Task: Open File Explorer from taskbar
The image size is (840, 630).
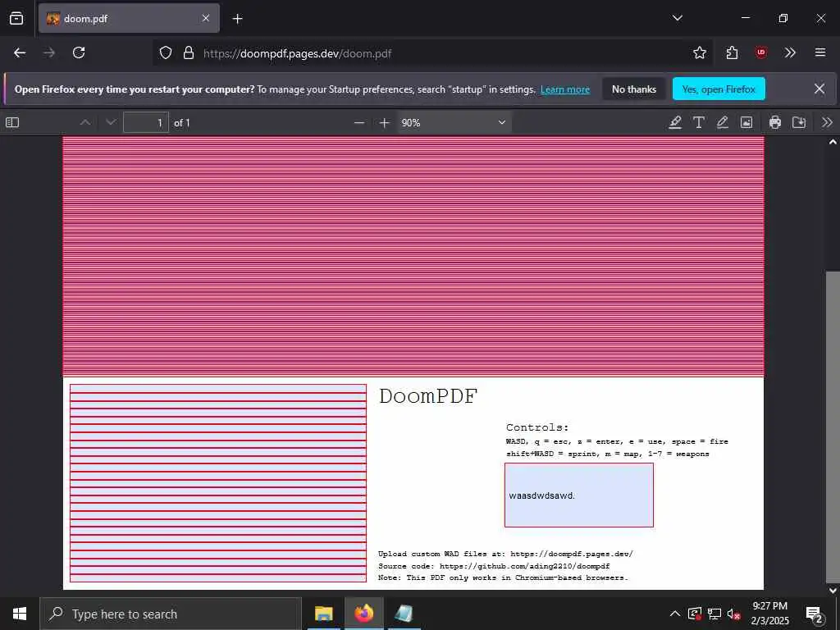Action: click(323, 614)
